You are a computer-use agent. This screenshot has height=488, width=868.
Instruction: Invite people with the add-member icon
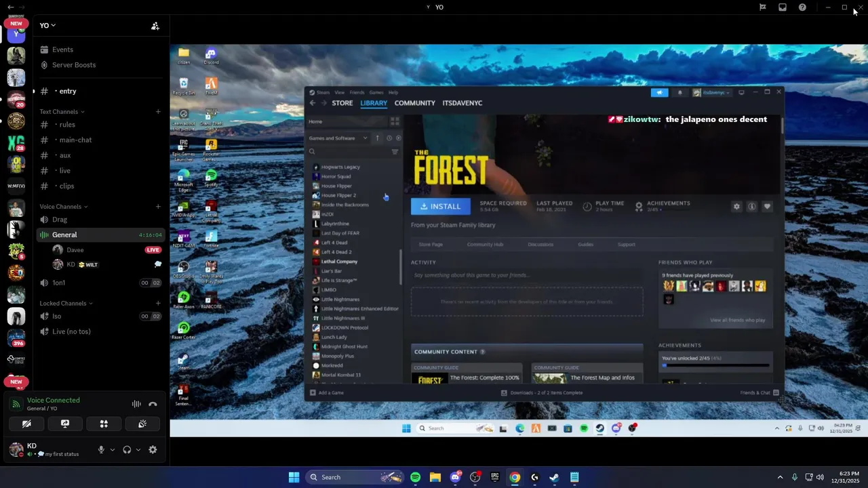click(155, 26)
